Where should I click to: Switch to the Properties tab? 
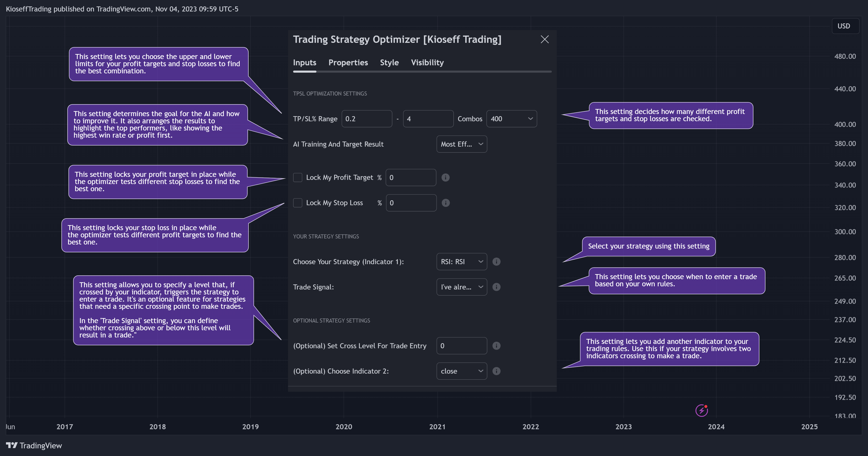click(x=348, y=63)
